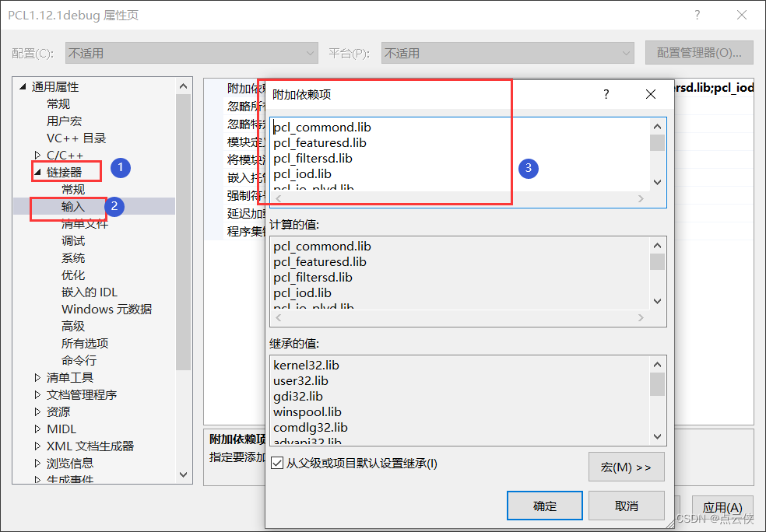Click comdlg32.lib in inherited values
The height and width of the screenshot is (532, 766).
tap(310, 428)
